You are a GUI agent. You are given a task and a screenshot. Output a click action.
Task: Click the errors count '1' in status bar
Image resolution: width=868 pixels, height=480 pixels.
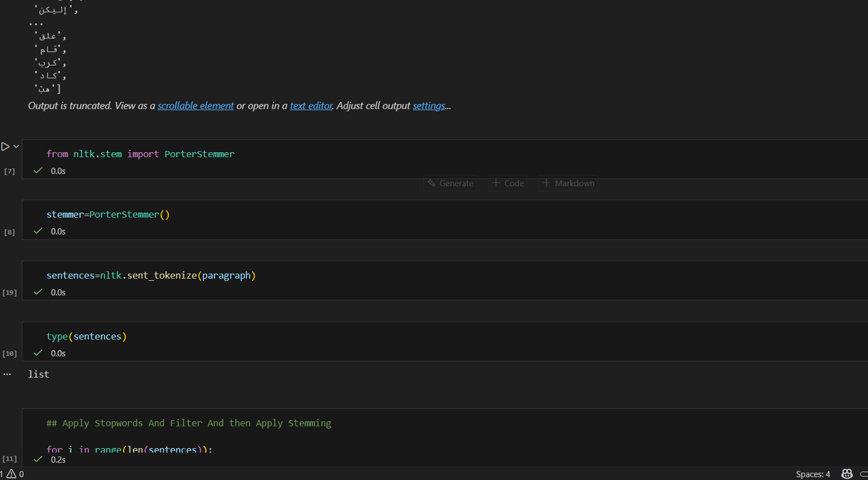coord(3,474)
